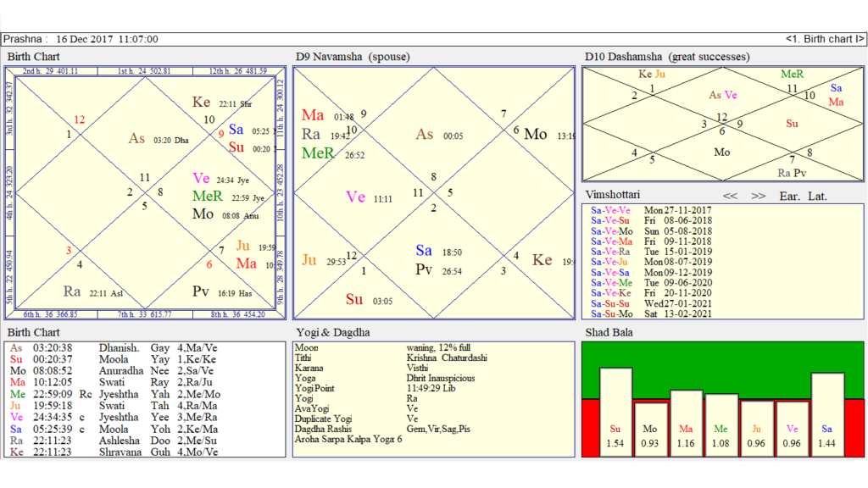Select the Sa-Ve-Ke dasha row
868x488 pixels.
point(651,293)
